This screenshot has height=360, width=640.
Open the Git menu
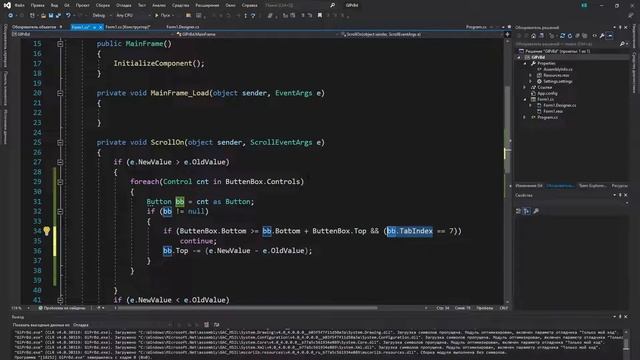point(67,5)
